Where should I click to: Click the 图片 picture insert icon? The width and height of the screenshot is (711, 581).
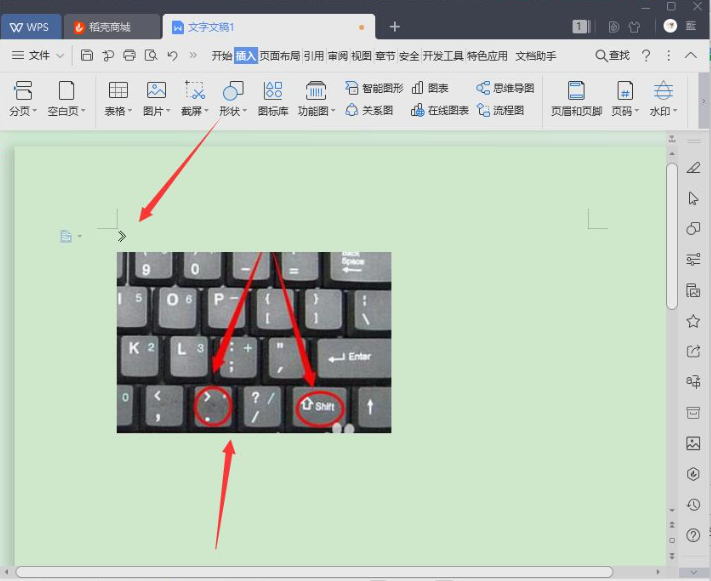pyautogui.click(x=156, y=91)
